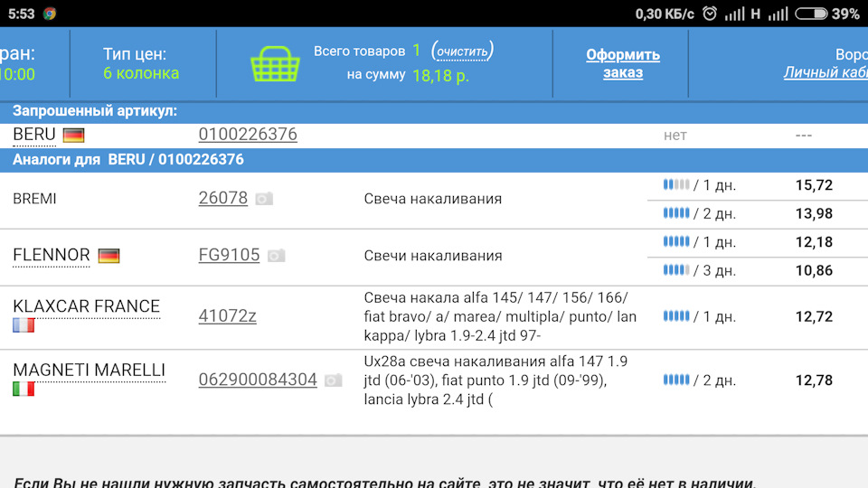868x488 pixels.
Task: Open article number 0100226376
Action: coord(248,135)
